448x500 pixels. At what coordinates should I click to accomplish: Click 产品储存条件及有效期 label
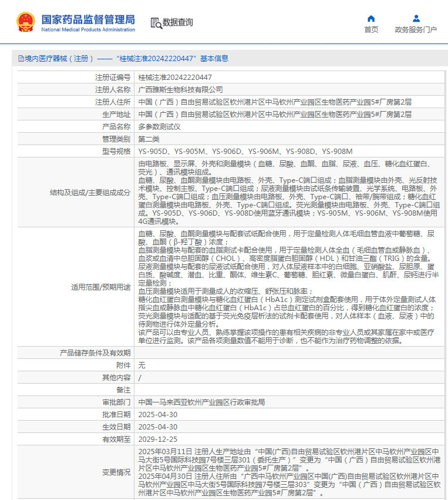point(95,353)
